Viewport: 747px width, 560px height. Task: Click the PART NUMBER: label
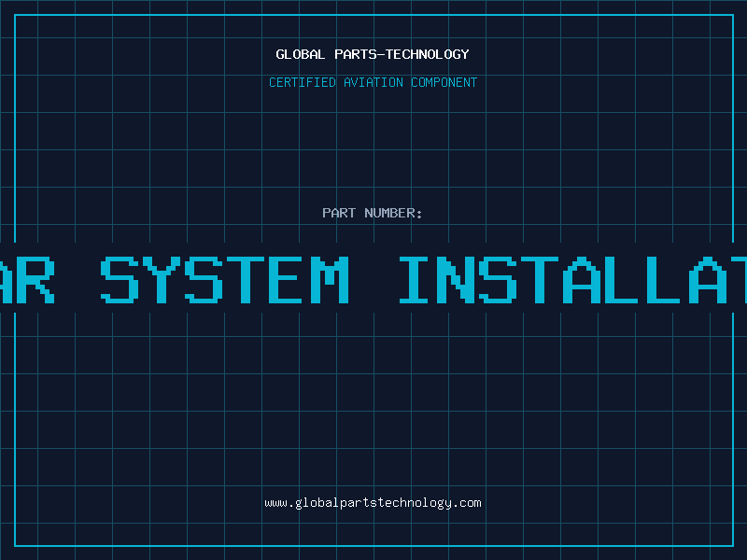coord(373,213)
